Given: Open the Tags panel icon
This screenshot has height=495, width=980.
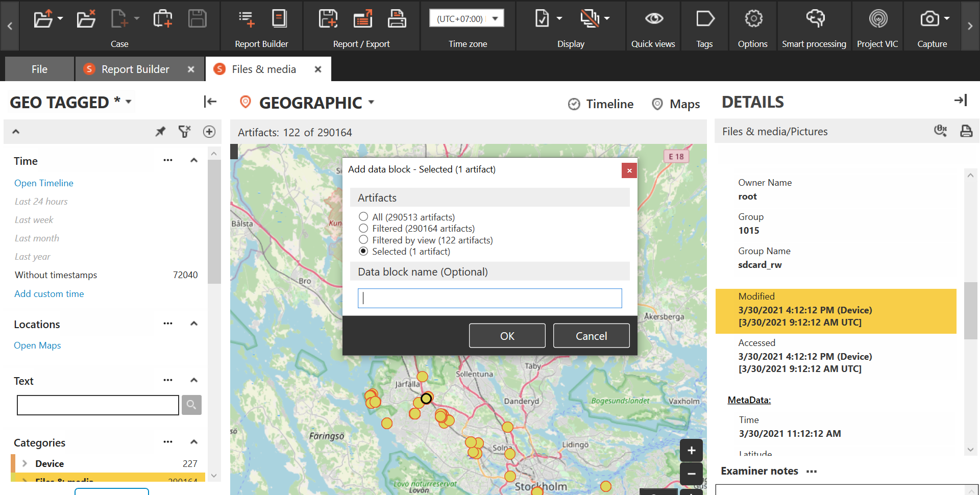Looking at the screenshot, I should (704, 18).
